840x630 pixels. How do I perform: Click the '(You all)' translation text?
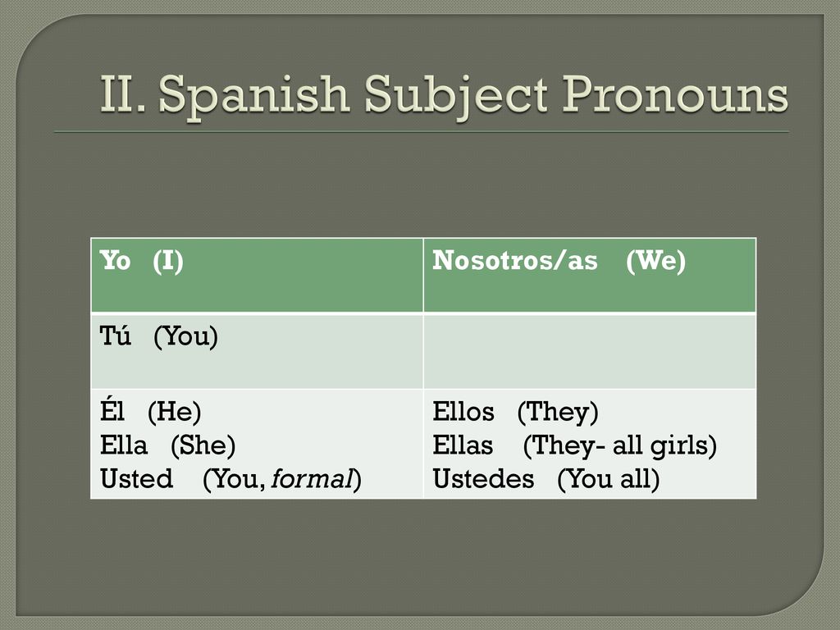(x=608, y=479)
